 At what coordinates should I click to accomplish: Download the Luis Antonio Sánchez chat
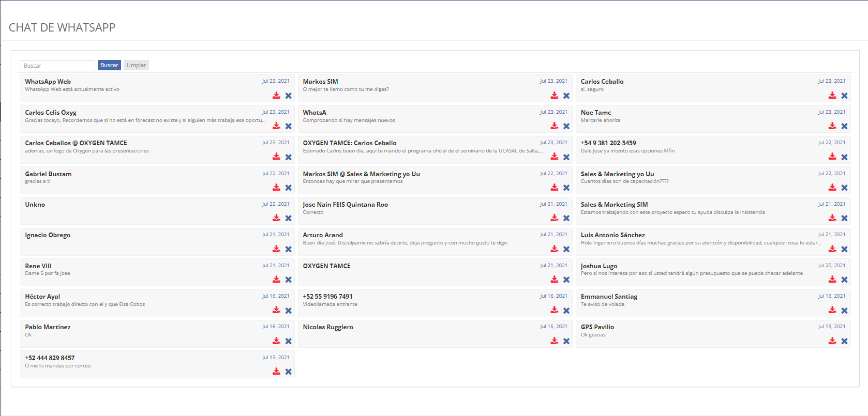coord(832,249)
